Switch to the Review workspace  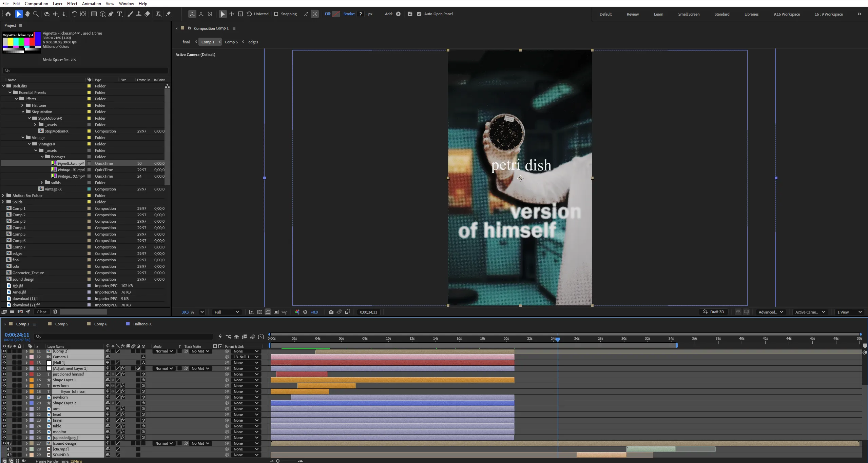[x=633, y=14]
